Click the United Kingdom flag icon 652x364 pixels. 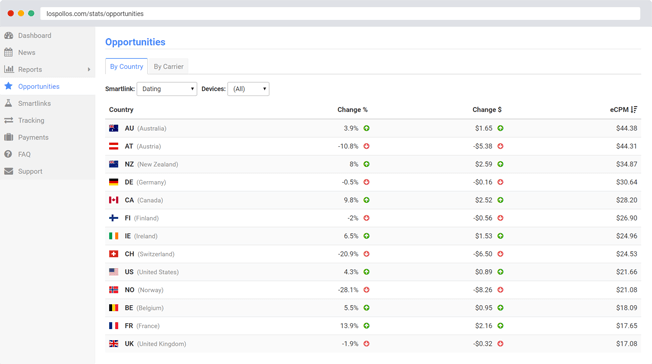pyautogui.click(x=114, y=344)
